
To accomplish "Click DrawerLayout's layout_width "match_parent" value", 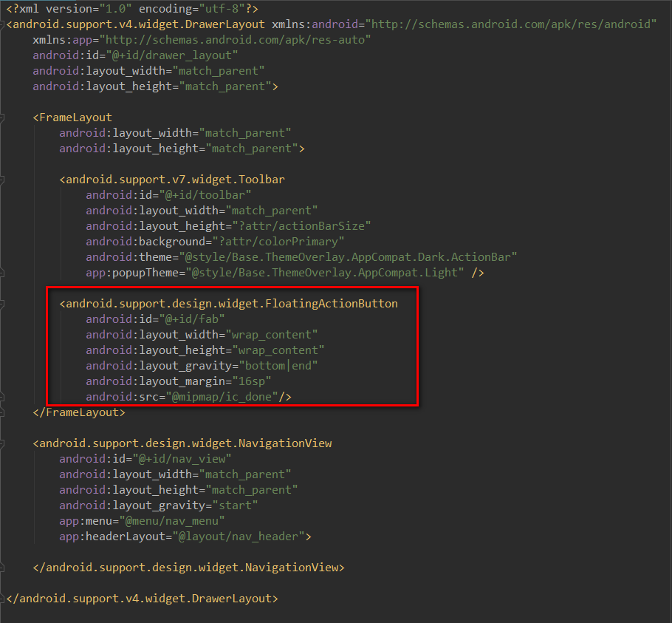I will (x=218, y=71).
